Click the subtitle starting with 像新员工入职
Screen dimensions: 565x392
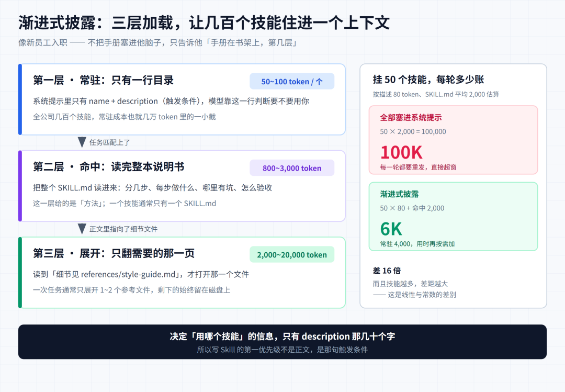(158, 42)
